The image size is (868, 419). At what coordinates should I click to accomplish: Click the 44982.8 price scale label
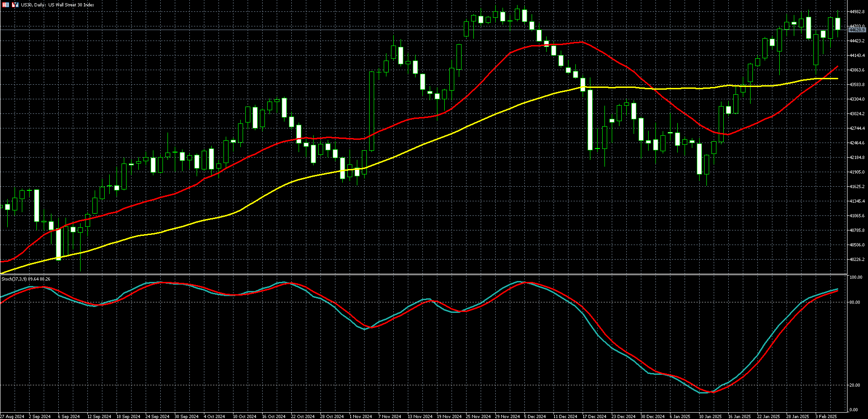857,12
